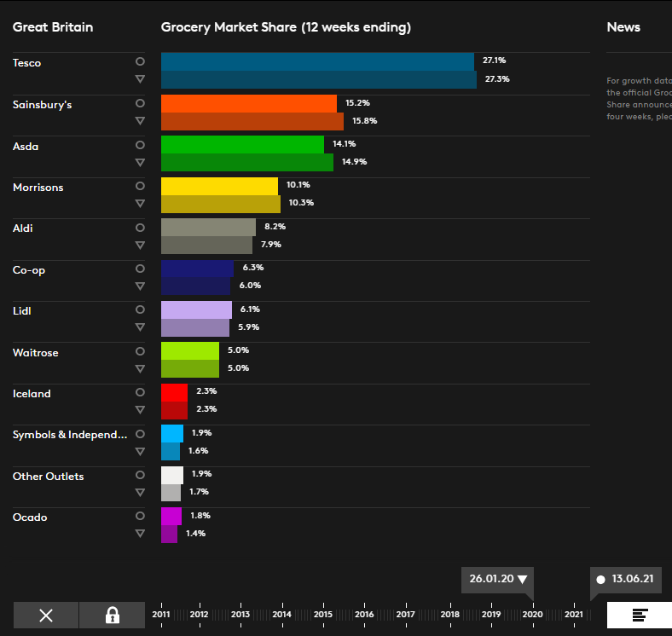Click the Great Britain region heading
672x636 pixels.
point(53,27)
